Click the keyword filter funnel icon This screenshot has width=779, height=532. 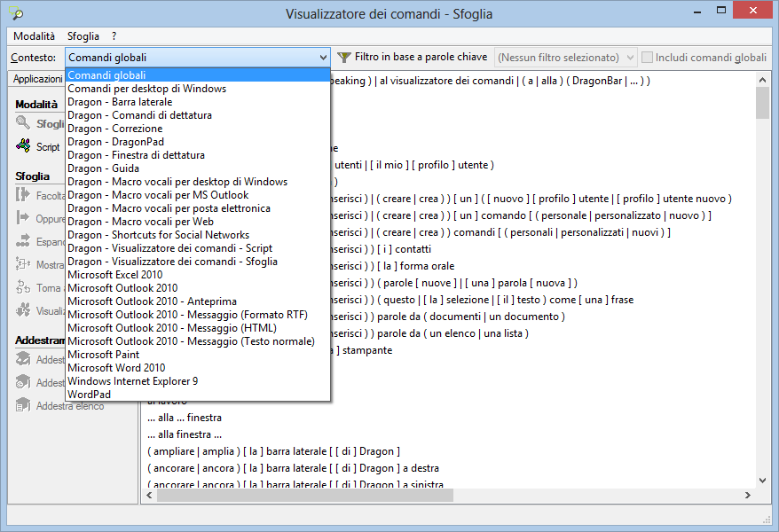(343, 58)
